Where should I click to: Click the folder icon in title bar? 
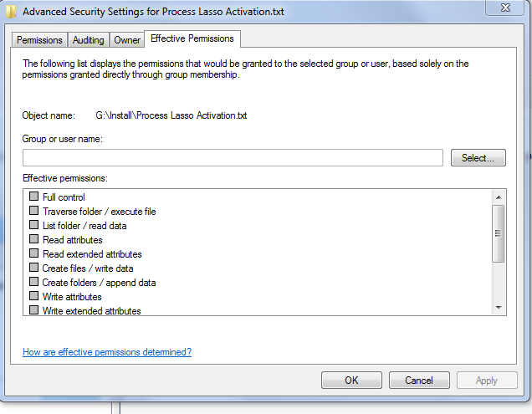coord(10,11)
